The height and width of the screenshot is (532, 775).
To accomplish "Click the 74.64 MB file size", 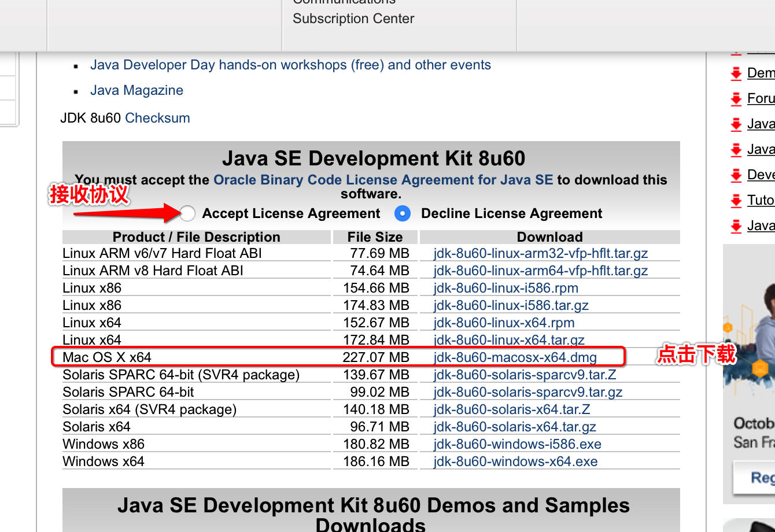I will click(379, 271).
